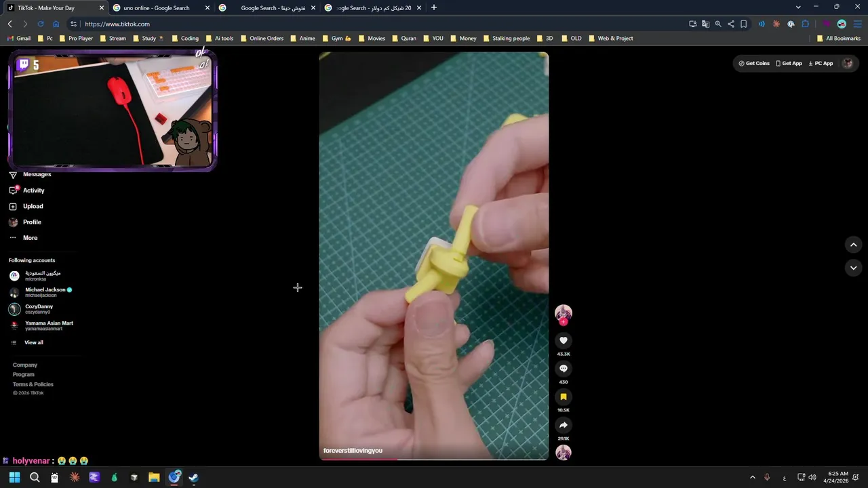Click the orange starburst extension icon in toolbar
868x488 pixels.
(x=776, y=24)
